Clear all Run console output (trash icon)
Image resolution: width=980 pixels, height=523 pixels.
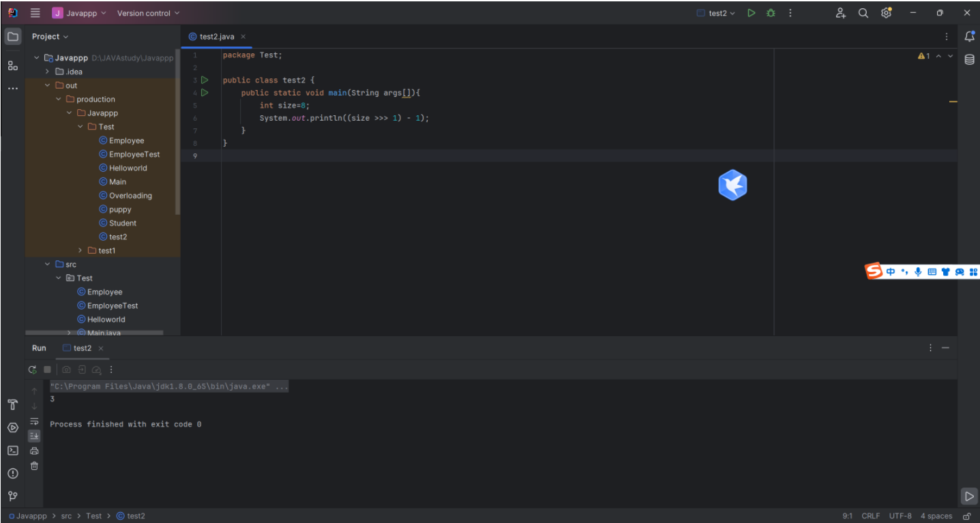click(34, 466)
